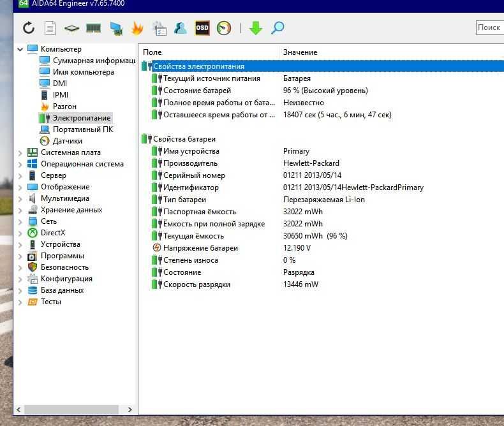The image size is (504, 426).
Task: Click the monitor diagnostics toolbar icon
Action: (116, 28)
